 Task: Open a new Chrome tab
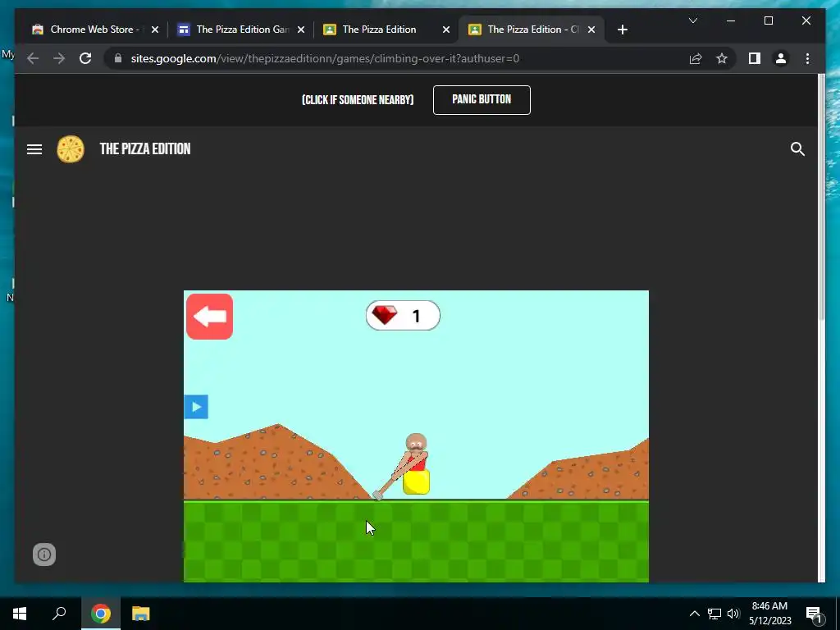pos(622,30)
